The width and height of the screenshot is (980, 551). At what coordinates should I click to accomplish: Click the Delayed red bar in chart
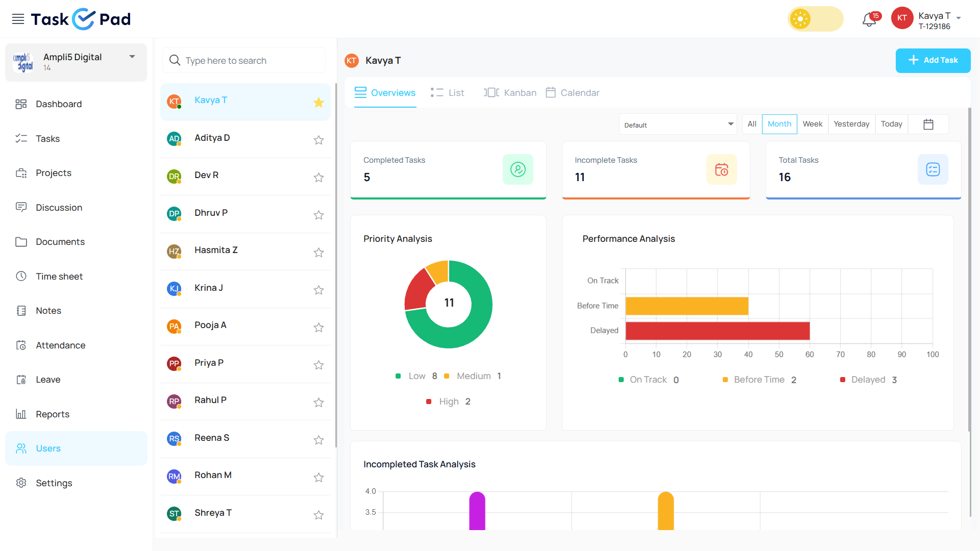click(x=717, y=331)
